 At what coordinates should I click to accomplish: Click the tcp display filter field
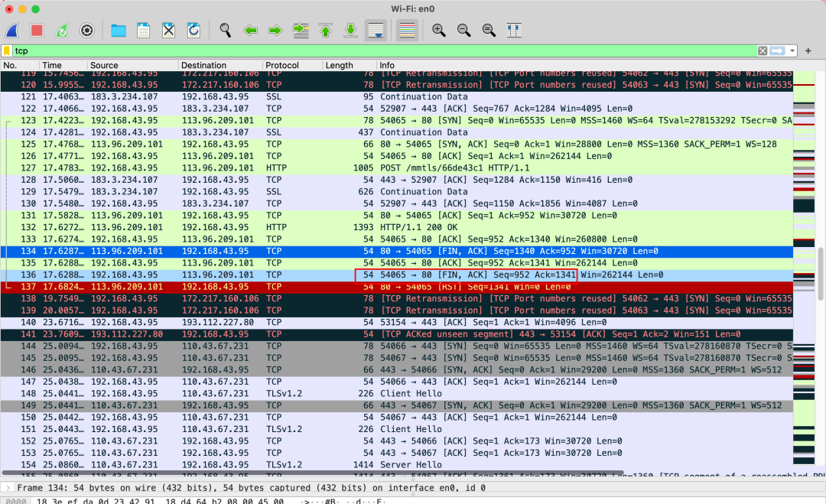pos(385,50)
